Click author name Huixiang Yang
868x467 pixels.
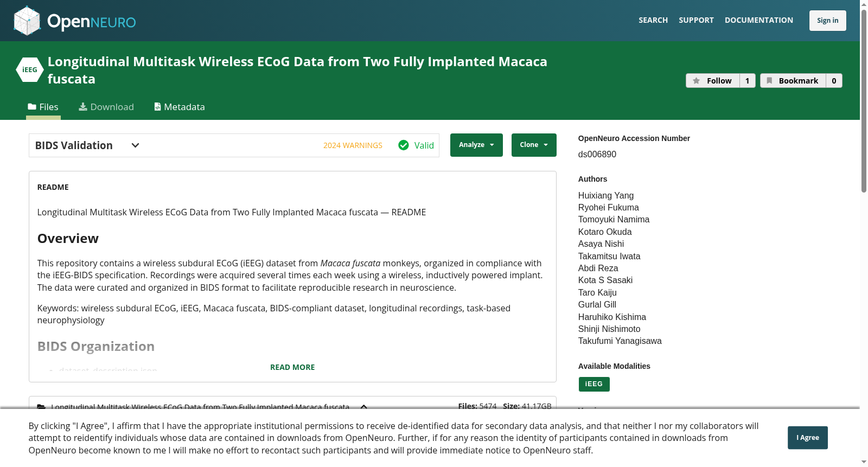pyautogui.click(x=606, y=196)
